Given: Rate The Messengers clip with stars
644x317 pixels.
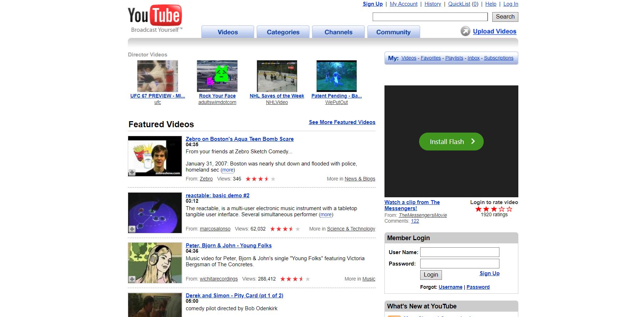Looking at the screenshot, I should (x=494, y=209).
